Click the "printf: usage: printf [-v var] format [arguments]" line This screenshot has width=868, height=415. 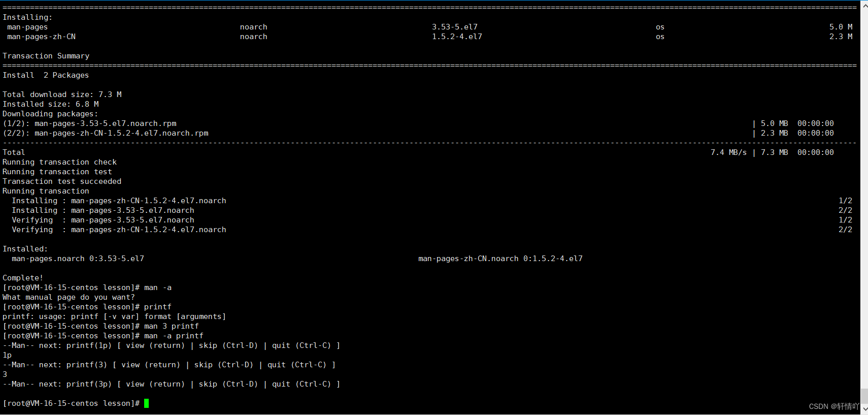(114, 316)
